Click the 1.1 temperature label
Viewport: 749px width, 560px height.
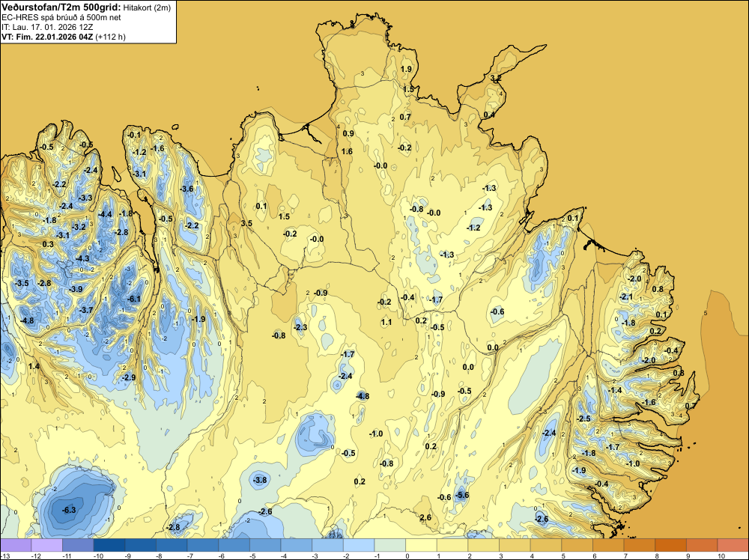pyautogui.click(x=386, y=322)
